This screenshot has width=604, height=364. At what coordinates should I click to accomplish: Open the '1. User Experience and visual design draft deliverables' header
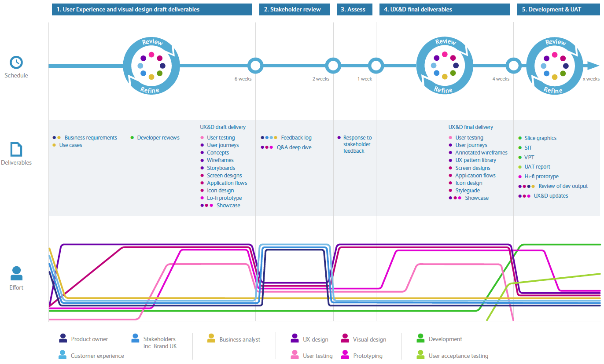152,9
